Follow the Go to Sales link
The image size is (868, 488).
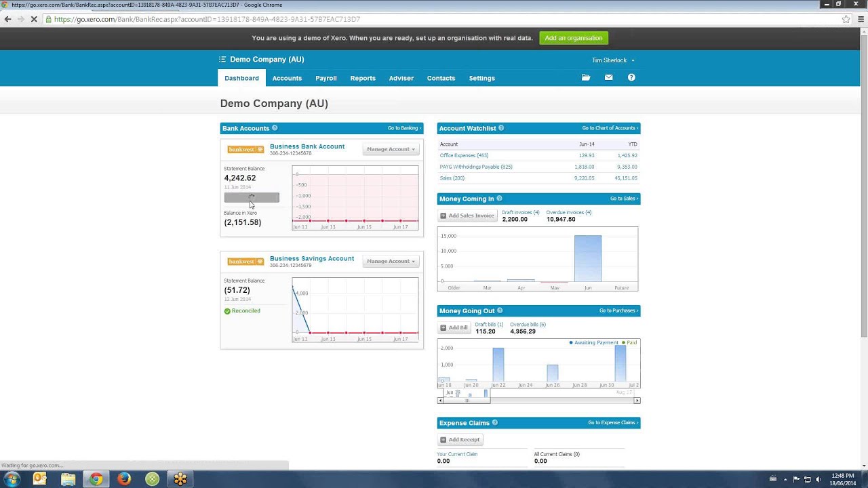(624, 199)
